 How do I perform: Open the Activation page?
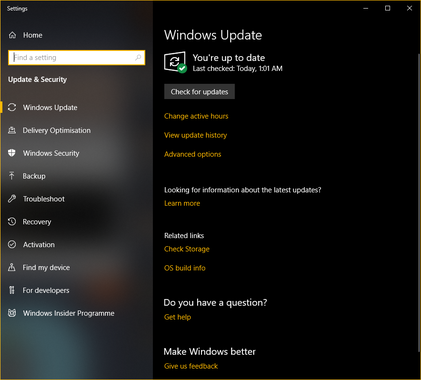pyautogui.click(x=39, y=244)
